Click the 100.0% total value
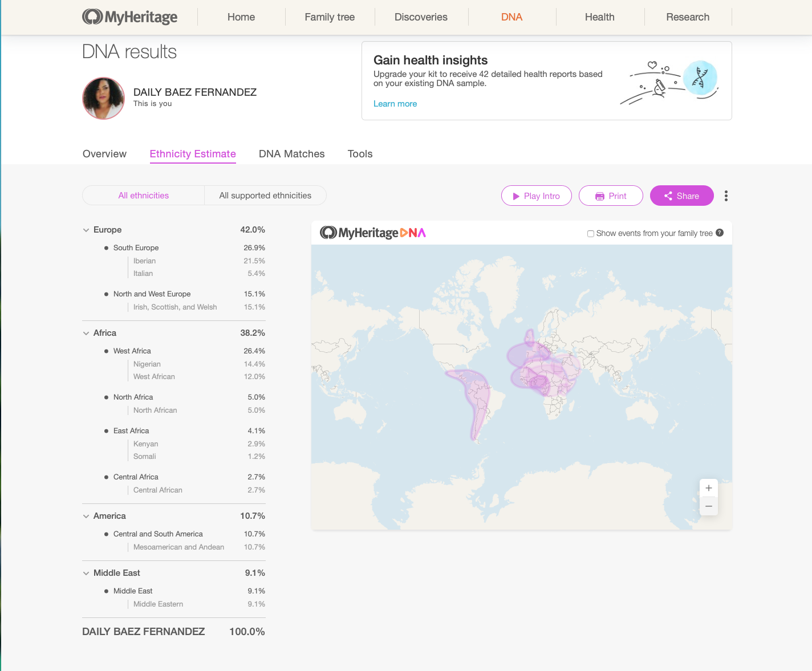This screenshot has height=671, width=812. 247,632
